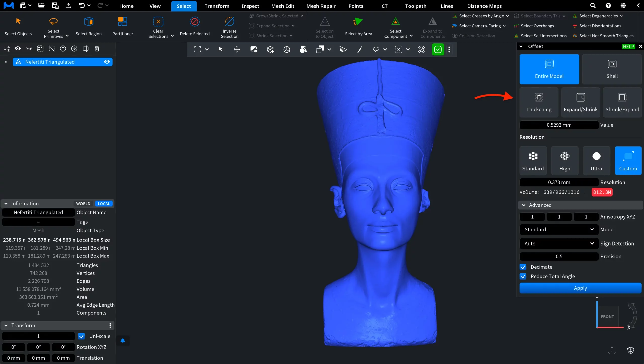Open help question mark icon
644x364 pixels.
608,5
